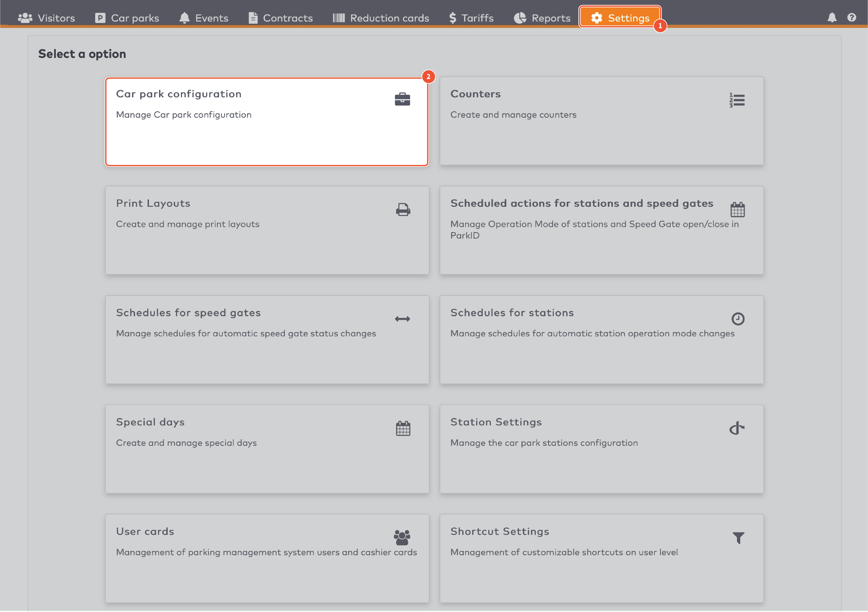868x612 pixels.
Task: Click the barrier icon on Station Settings
Action: coord(737,428)
